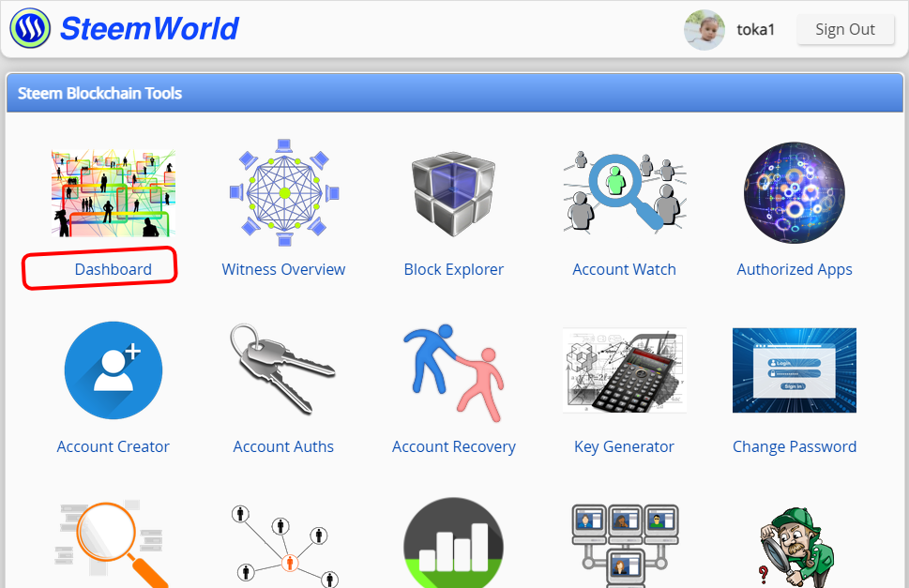Click the networked computers users icon
Viewport: 909px width, 588px height.
(625, 545)
